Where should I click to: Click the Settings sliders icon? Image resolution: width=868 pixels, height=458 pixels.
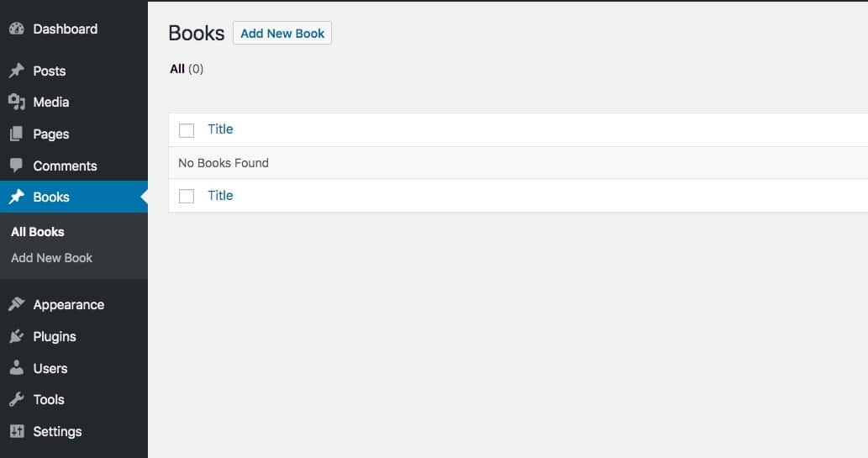(x=16, y=431)
